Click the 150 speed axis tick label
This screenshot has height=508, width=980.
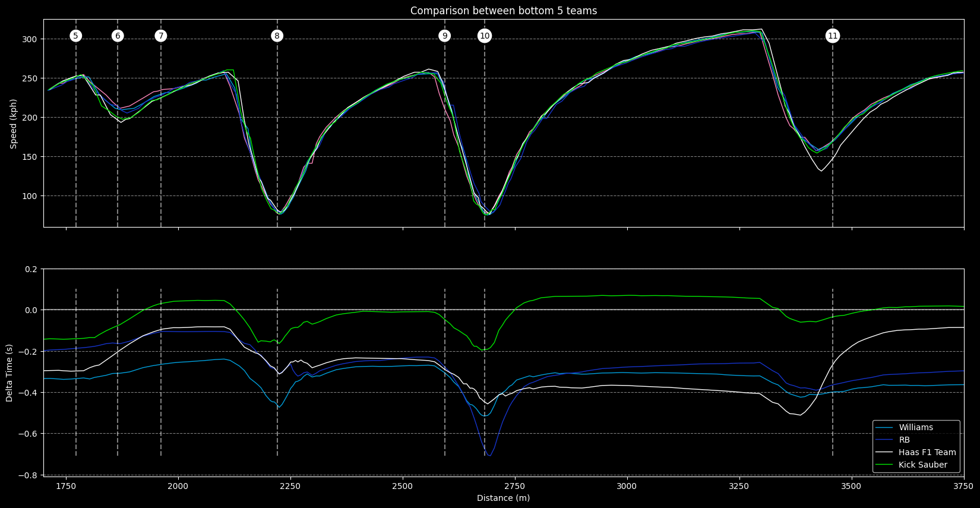(30, 157)
